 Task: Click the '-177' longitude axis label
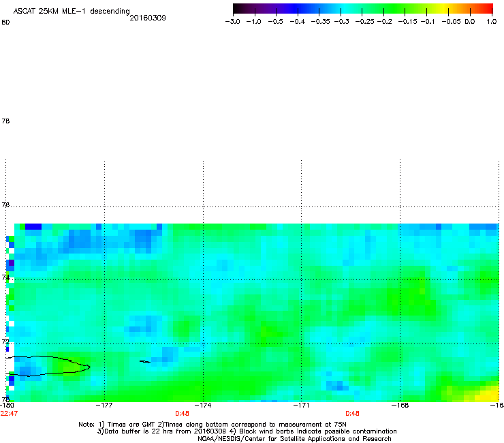point(104,406)
